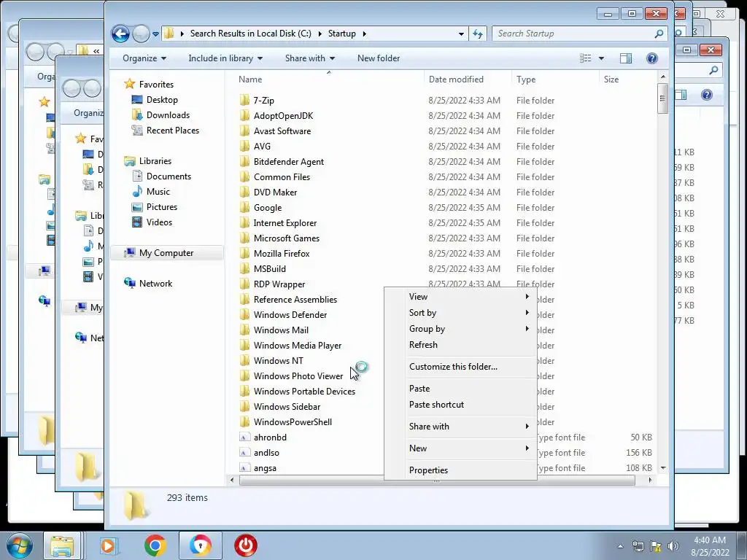Select the Common Files folder icon

[x=244, y=176]
